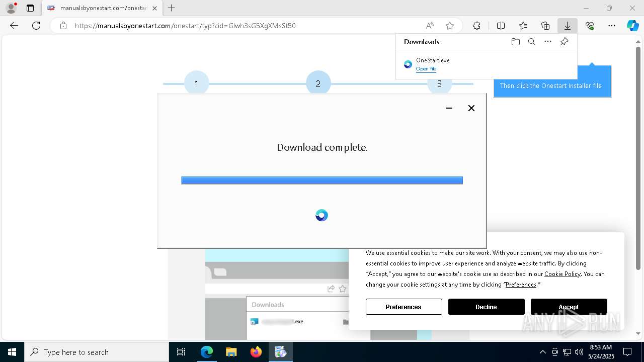
Task: Open Browser essentials heart icon
Action: (x=590, y=26)
